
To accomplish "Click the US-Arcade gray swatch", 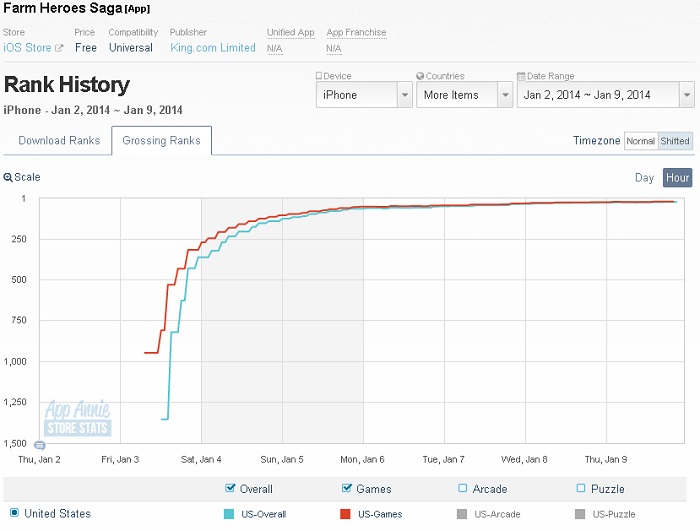I will [462, 514].
